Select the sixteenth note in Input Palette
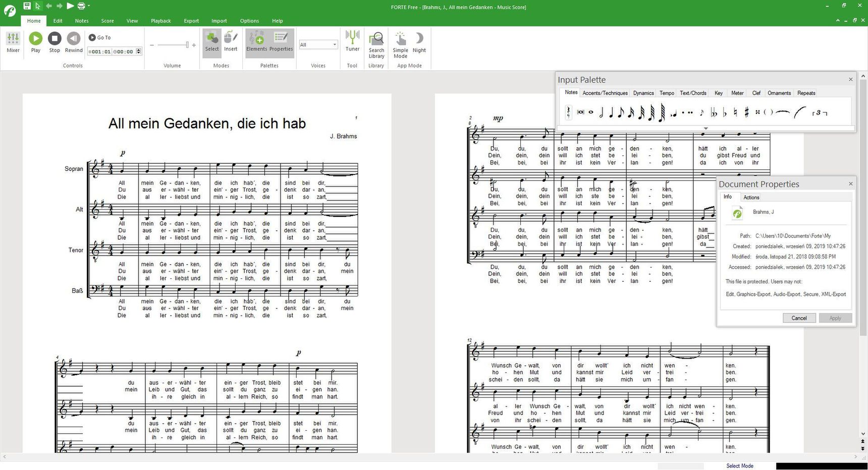 tap(631, 113)
